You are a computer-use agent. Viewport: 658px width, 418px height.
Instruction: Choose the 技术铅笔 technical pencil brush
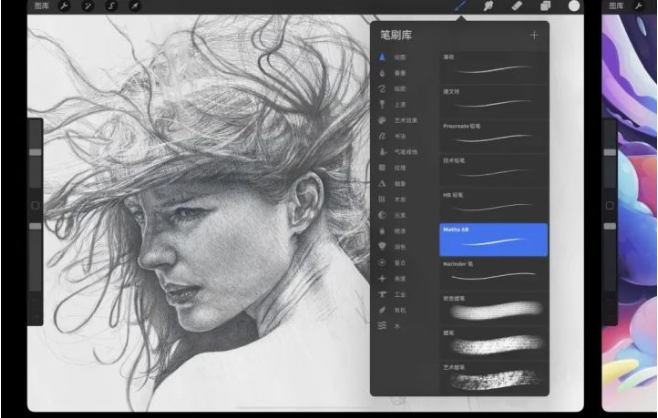pos(494,170)
